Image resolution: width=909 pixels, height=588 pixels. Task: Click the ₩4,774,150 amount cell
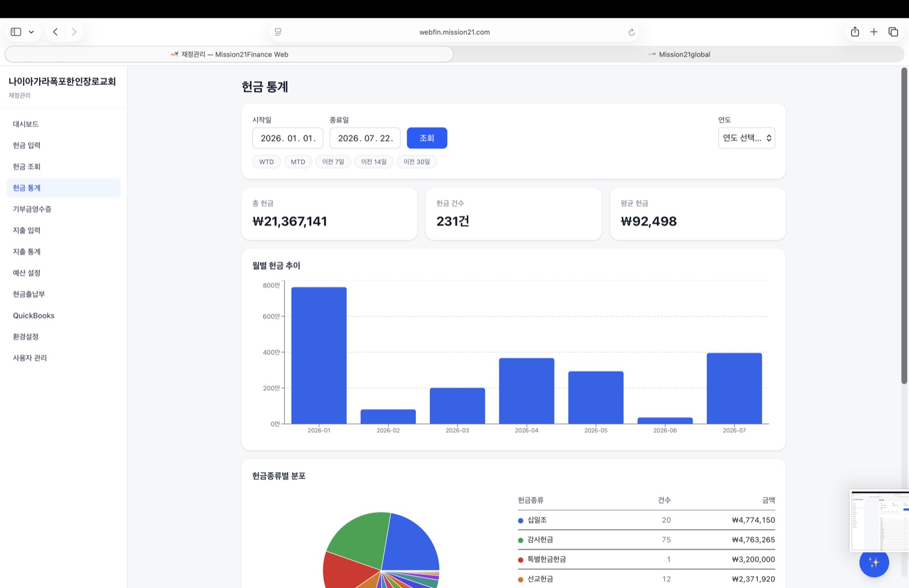click(753, 520)
